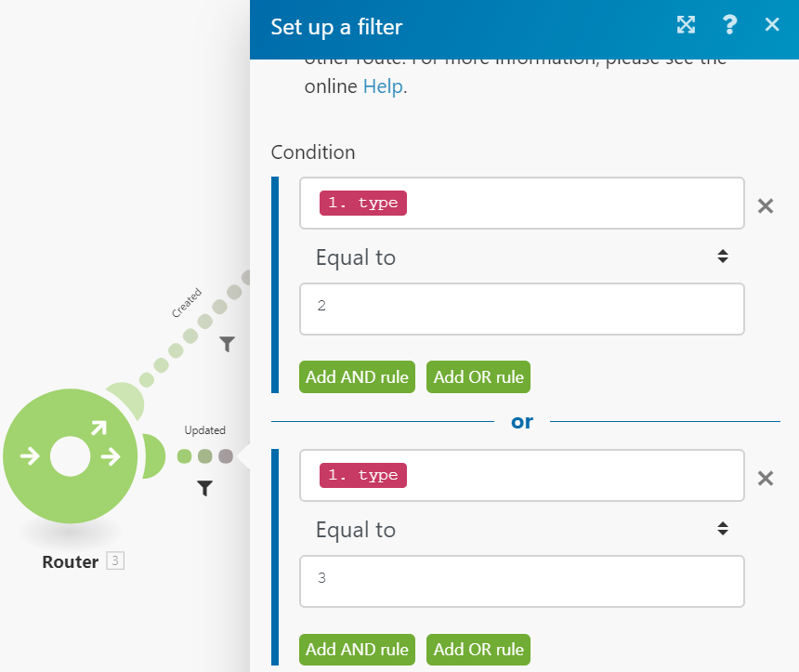This screenshot has width=799, height=672.
Task: Click the second Add OR rule button
Action: [x=478, y=649]
